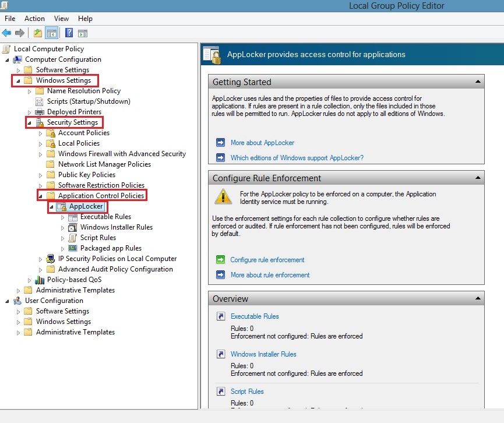Click the Back arrow toolbar icon

point(6,33)
